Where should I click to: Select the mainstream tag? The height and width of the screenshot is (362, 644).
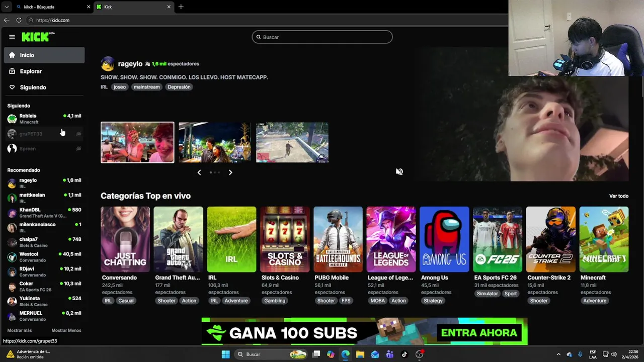146,87
